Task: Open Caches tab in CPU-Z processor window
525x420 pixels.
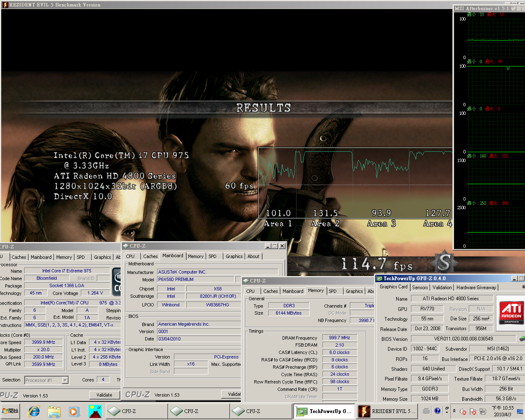Action: (x=19, y=257)
